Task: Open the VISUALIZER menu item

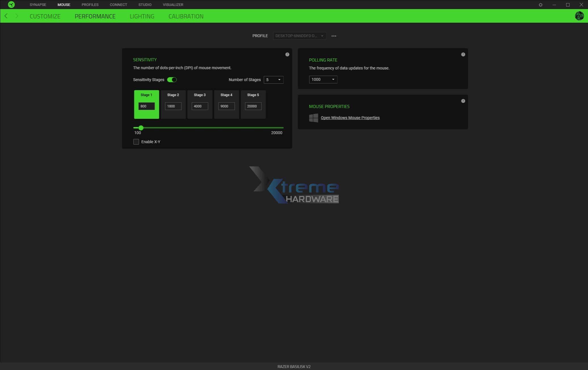Action: [173, 5]
